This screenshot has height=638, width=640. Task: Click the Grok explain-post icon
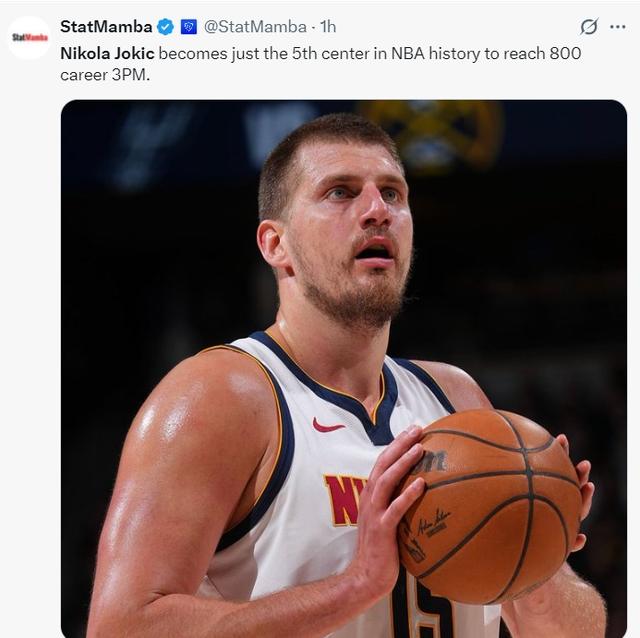pos(589,27)
